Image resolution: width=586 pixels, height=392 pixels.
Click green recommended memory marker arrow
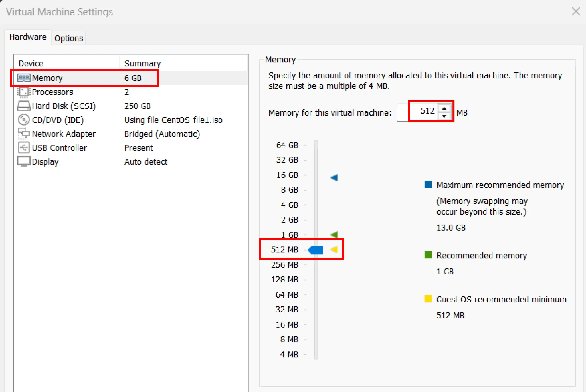334,235
